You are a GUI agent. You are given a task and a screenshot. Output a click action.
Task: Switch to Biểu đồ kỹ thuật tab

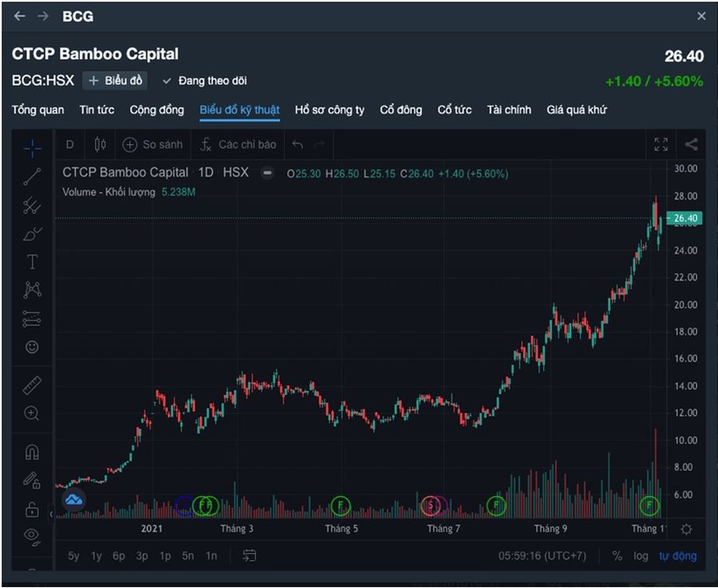tap(239, 110)
